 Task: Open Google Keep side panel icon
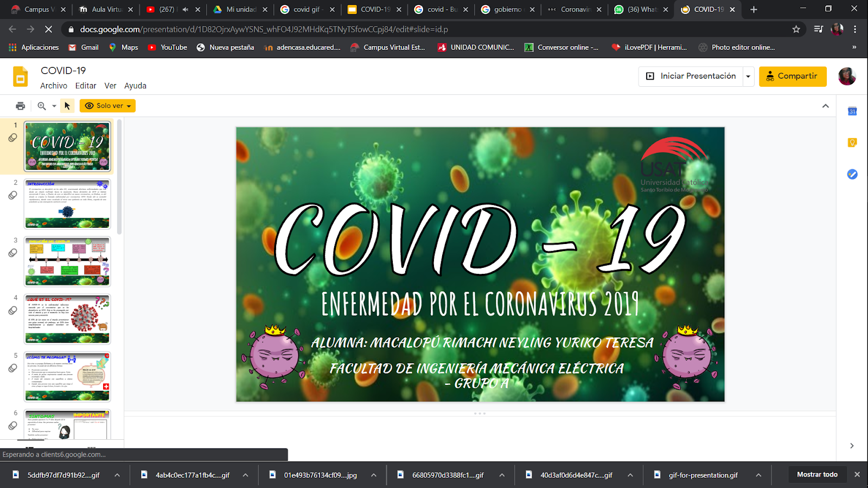click(x=852, y=143)
